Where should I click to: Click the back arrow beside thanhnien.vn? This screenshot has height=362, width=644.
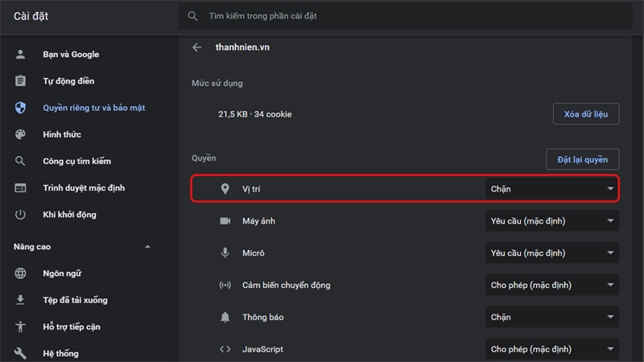(197, 47)
